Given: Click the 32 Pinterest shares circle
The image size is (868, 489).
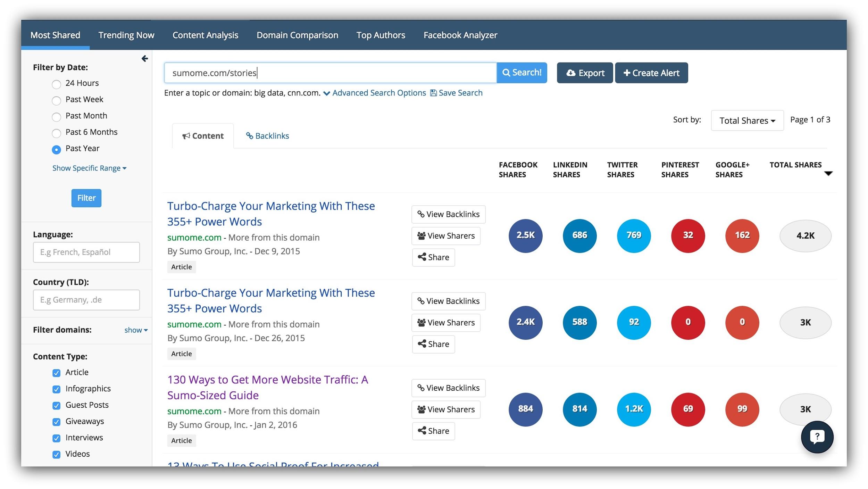Looking at the screenshot, I should [688, 235].
